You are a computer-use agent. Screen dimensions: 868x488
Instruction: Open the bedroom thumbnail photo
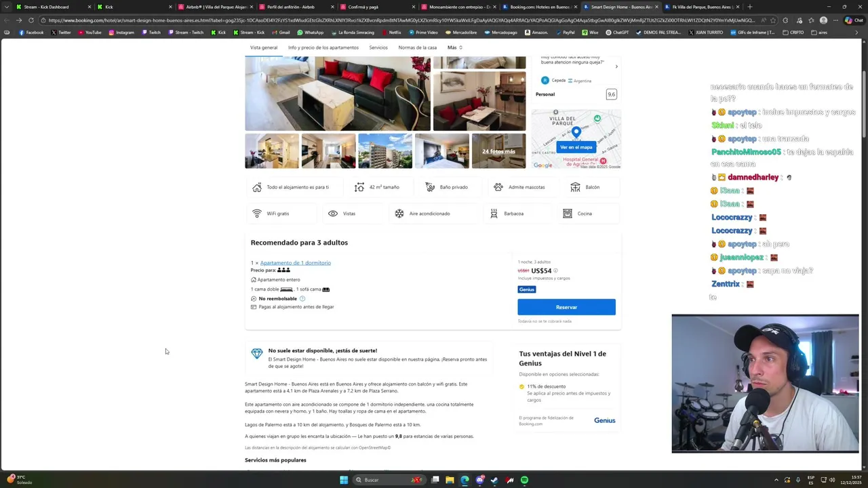441,150
